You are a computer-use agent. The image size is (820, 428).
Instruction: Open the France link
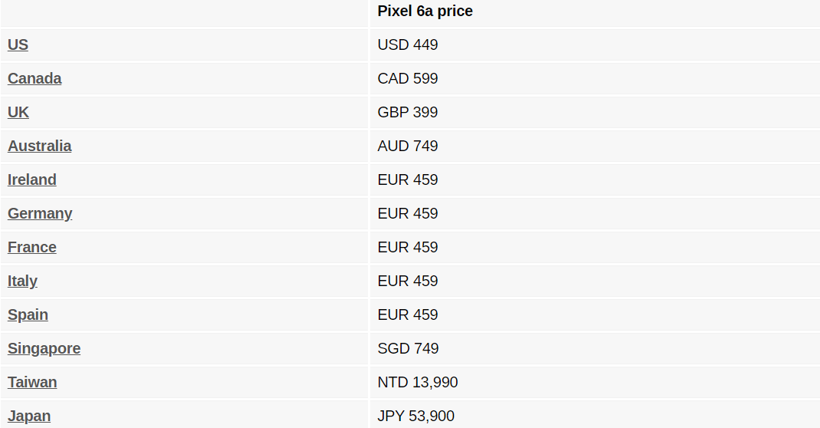32,247
